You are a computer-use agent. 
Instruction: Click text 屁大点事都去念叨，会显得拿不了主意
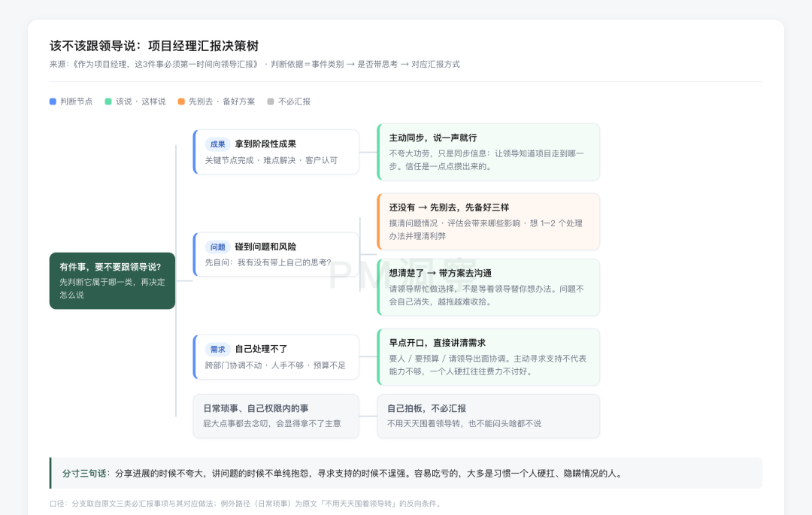[x=272, y=423]
